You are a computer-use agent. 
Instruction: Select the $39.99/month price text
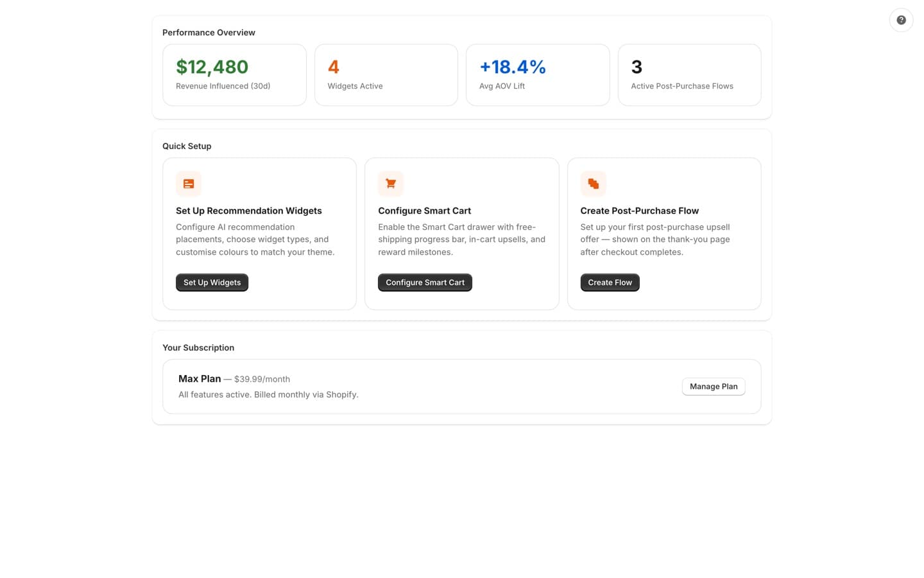(x=262, y=380)
